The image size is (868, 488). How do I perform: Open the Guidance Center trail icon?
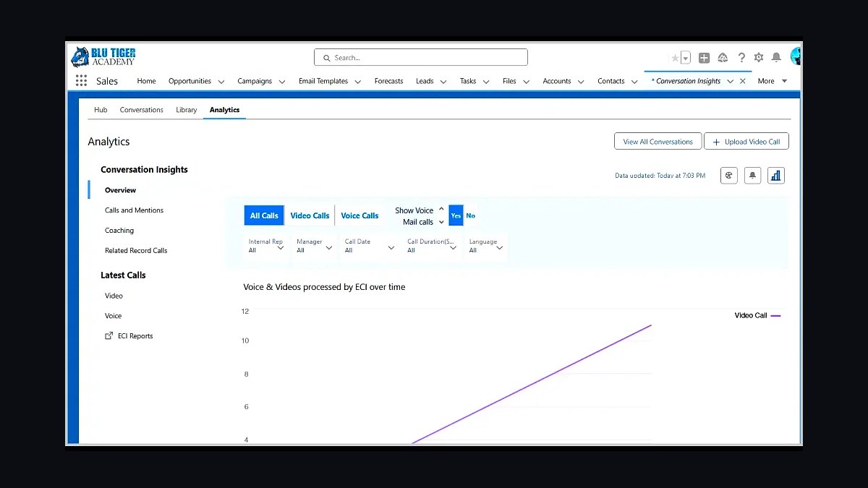(x=722, y=58)
